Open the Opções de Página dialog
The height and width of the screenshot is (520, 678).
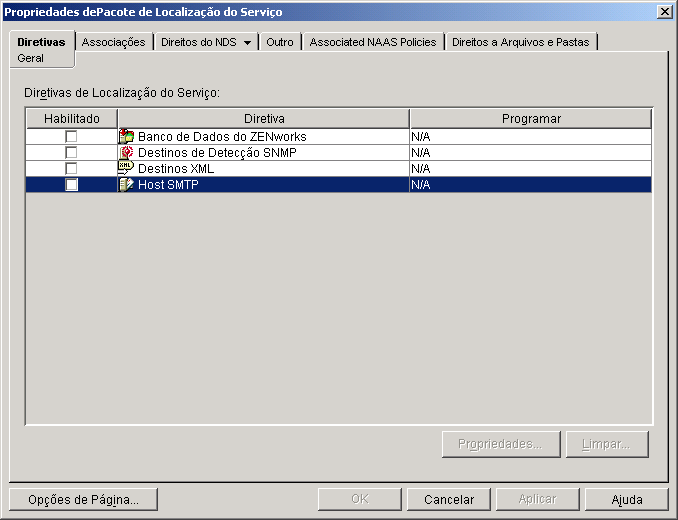pos(83,499)
